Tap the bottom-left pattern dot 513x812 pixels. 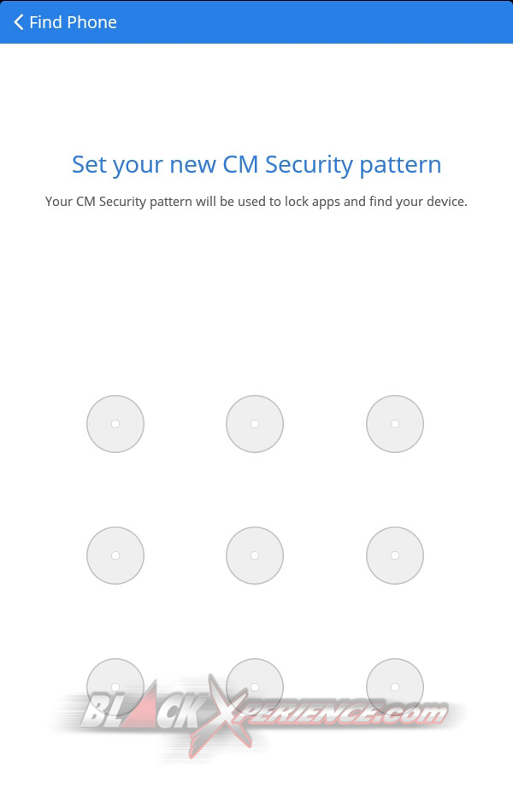115,686
